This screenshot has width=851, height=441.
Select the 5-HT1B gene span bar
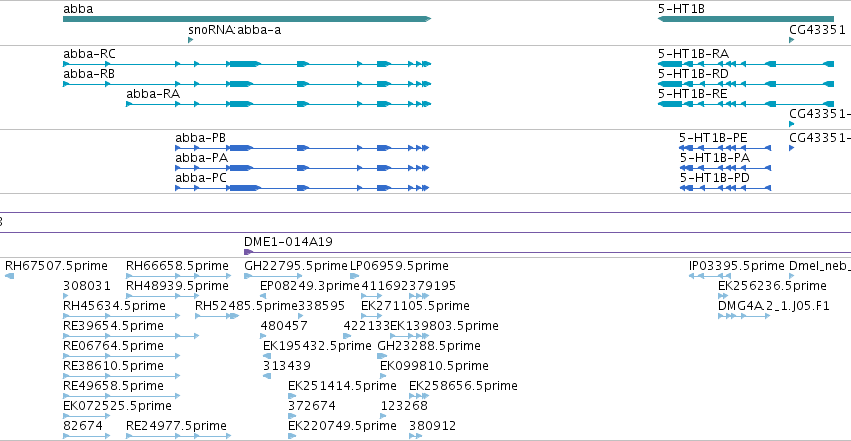[x=746, y=19]
